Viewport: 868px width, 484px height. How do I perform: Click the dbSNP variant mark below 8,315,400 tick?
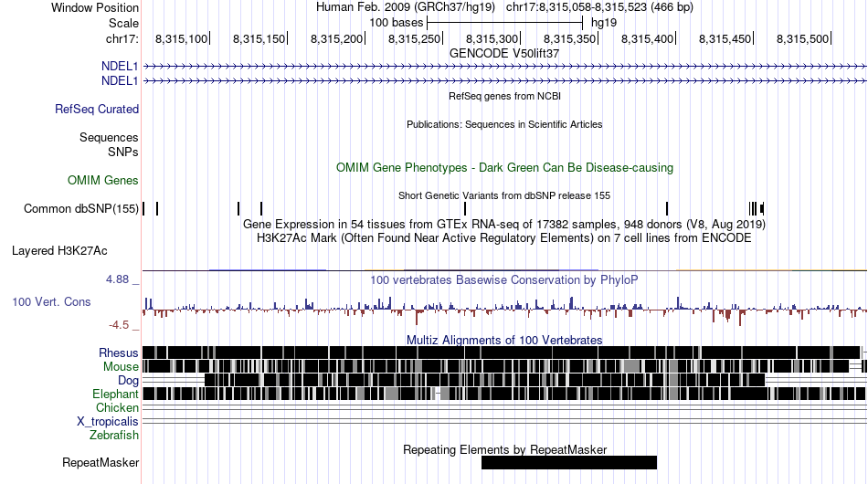667,208
